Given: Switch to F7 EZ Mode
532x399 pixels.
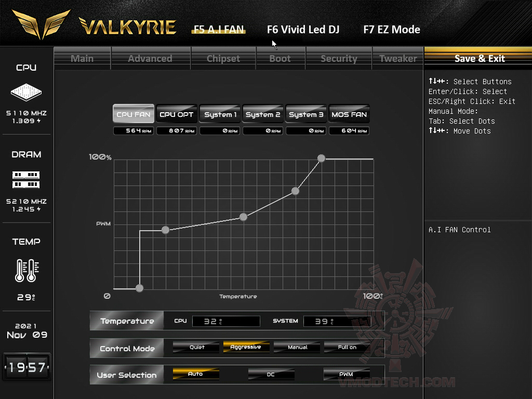Looking at the screenshot, I should [x=392, y=30].
